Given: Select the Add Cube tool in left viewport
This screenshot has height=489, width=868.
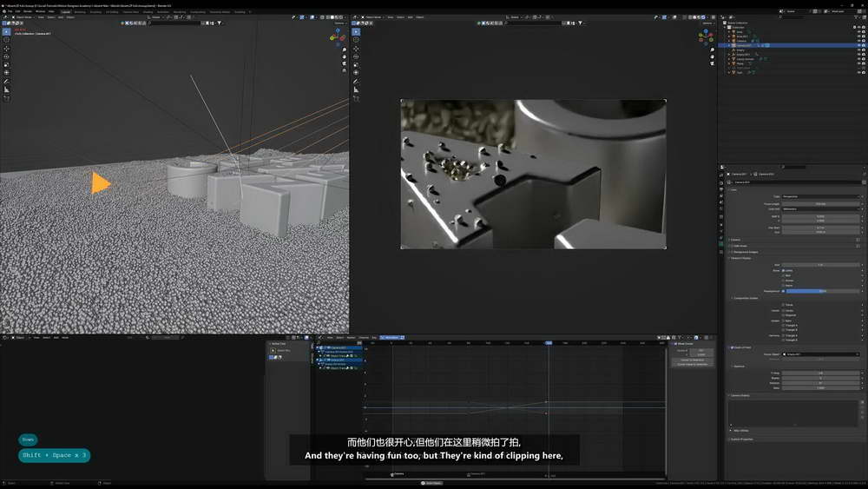Looking at the screenshot, I should pyautogui.click(x=7, y=98).
